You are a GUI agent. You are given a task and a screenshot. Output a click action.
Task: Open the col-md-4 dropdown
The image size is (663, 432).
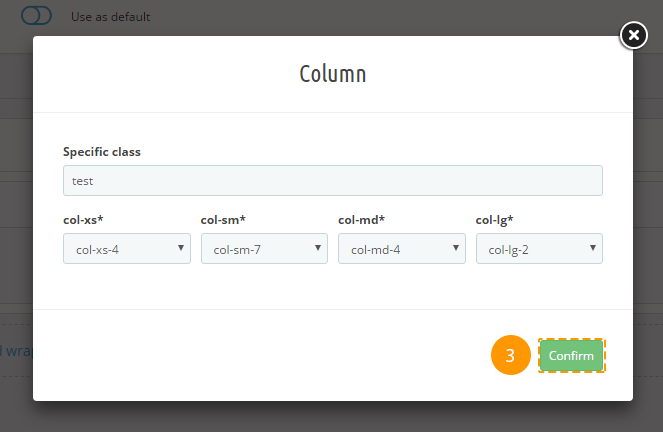pyautogui.click(x=402, y=249)
